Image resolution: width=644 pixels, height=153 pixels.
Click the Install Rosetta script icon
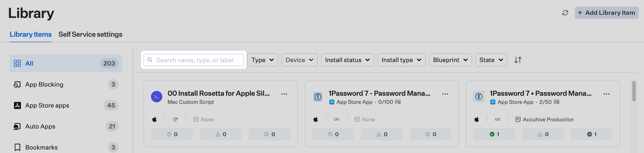click(x=156, y=97)
